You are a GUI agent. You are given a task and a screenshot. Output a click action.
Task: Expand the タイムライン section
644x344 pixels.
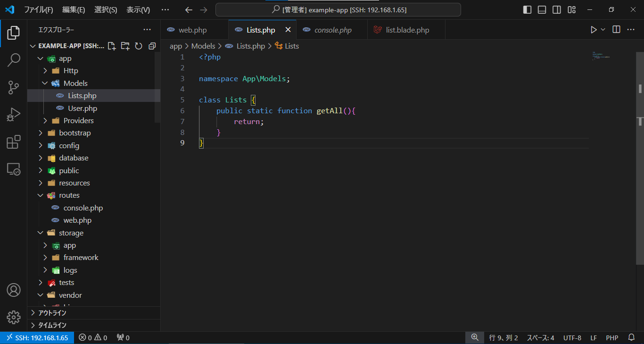pos(94,325)
